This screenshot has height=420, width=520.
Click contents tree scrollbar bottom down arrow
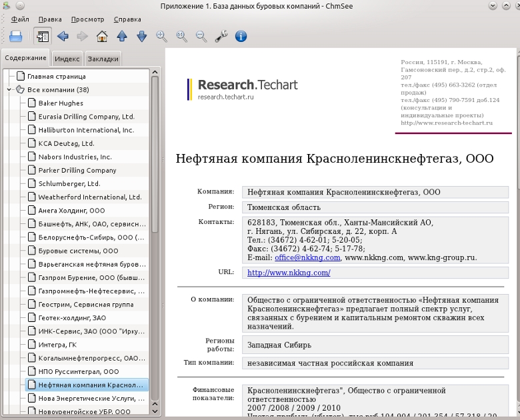(x=155, y=411)
